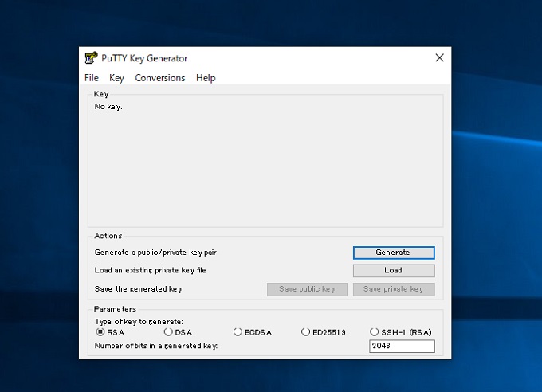This screenshot has height=392, width=542.
Task: Click 'Save the generated key' label
Action: tap(138, 289)
